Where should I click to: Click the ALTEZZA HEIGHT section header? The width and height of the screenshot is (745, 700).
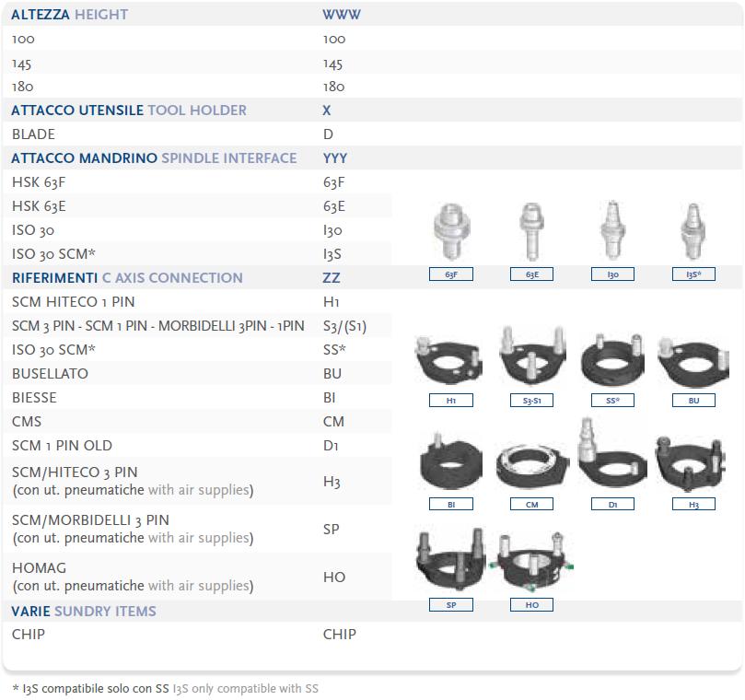click(70, 15)
